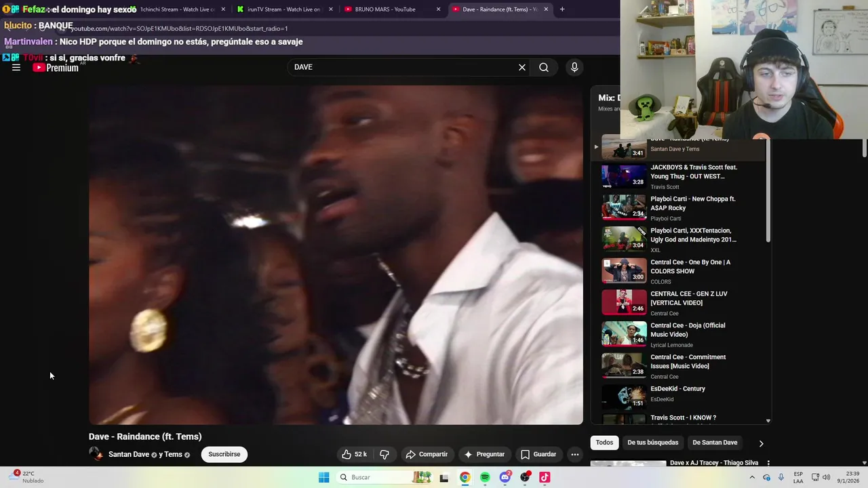
Task: Open the Santan Dave channel link
Action: pyautogui.click(x=129, y=454)
